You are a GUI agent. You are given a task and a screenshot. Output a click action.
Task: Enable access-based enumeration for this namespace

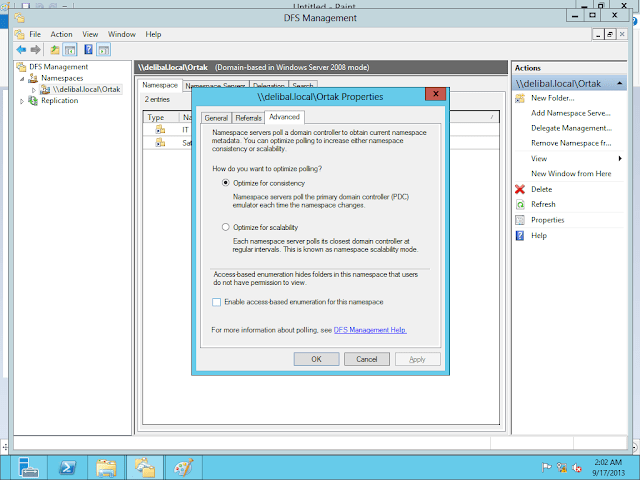(x=216, y=302)
